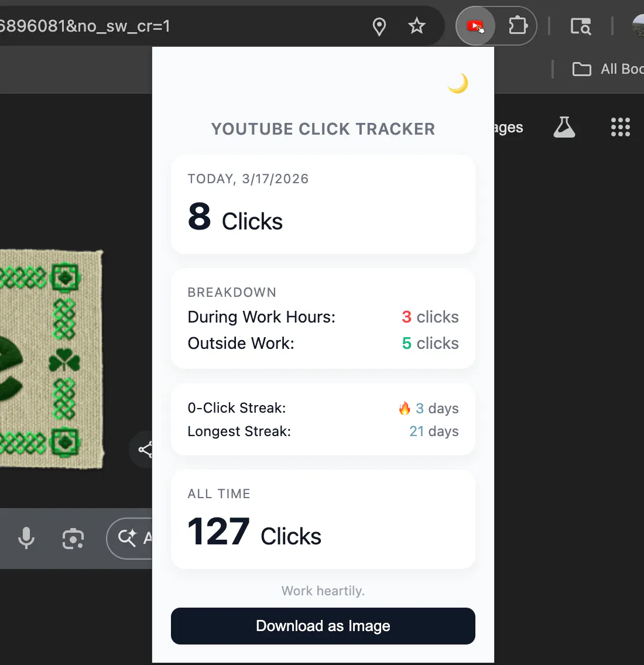Viewport: 644px width, 665px height.
Task: Open the tab search icon in toolbar
Action: [580, 26]
